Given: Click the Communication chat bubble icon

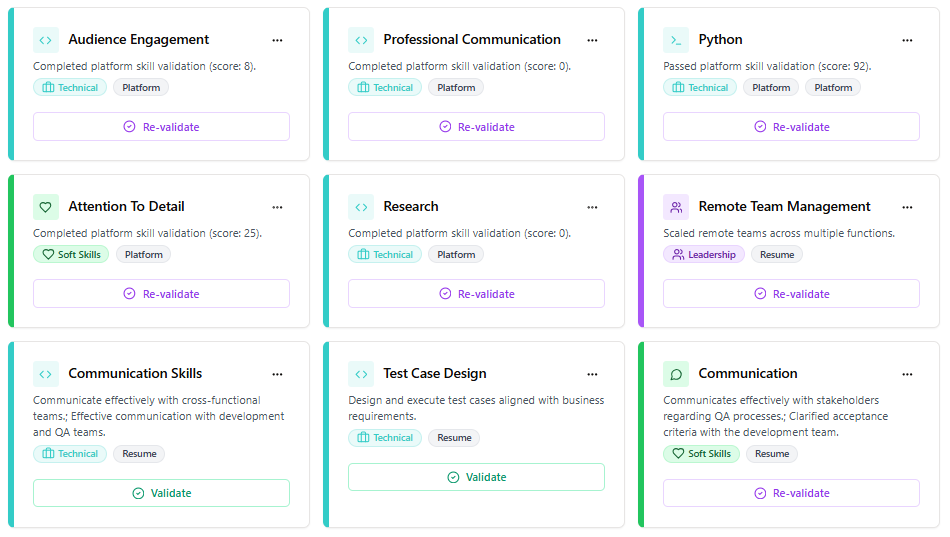Looking at the screenshot, I should [676, 374].
